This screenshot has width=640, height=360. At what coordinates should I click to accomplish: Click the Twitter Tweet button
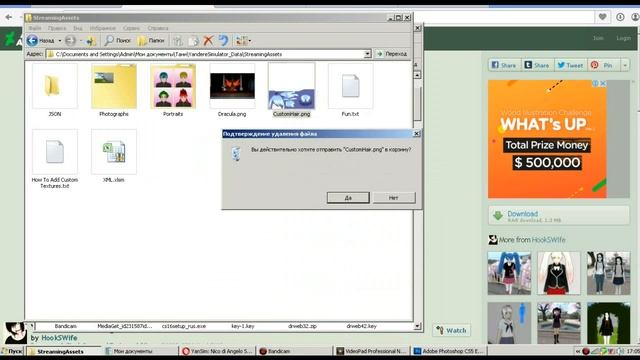[x=571, y=65]
